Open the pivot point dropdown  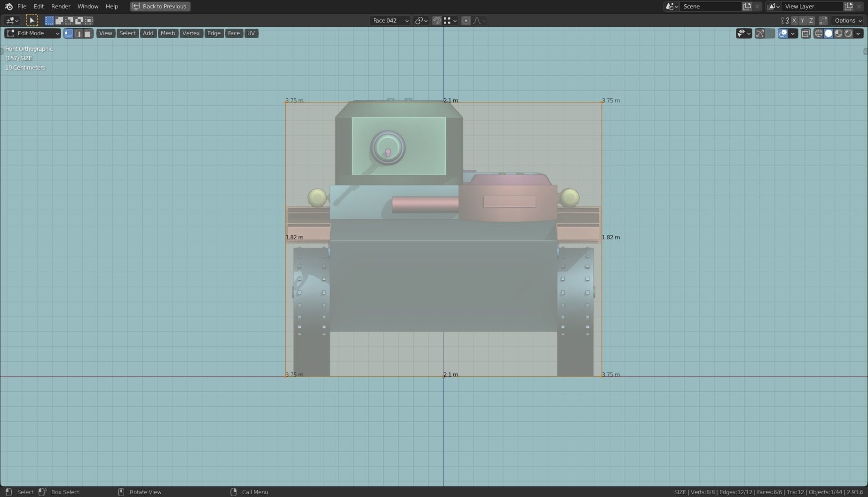point(421,20)
